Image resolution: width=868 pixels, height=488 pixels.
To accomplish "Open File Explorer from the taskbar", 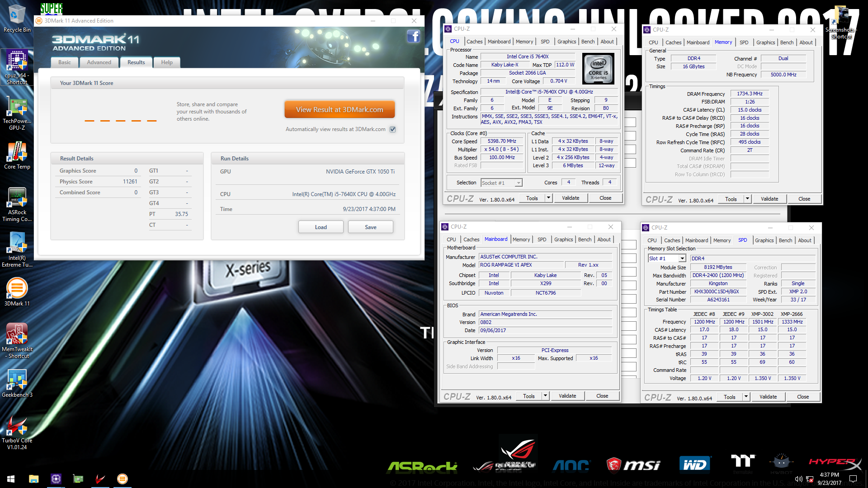I will pos(33,479).
